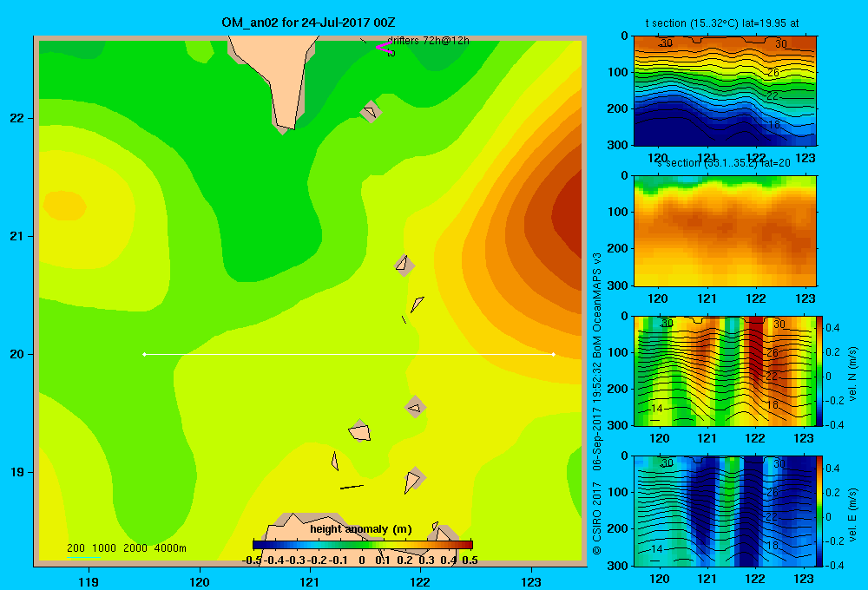Click the vel. N vertical color scale
Screen dimensions: 868x590
pos(819,370)
